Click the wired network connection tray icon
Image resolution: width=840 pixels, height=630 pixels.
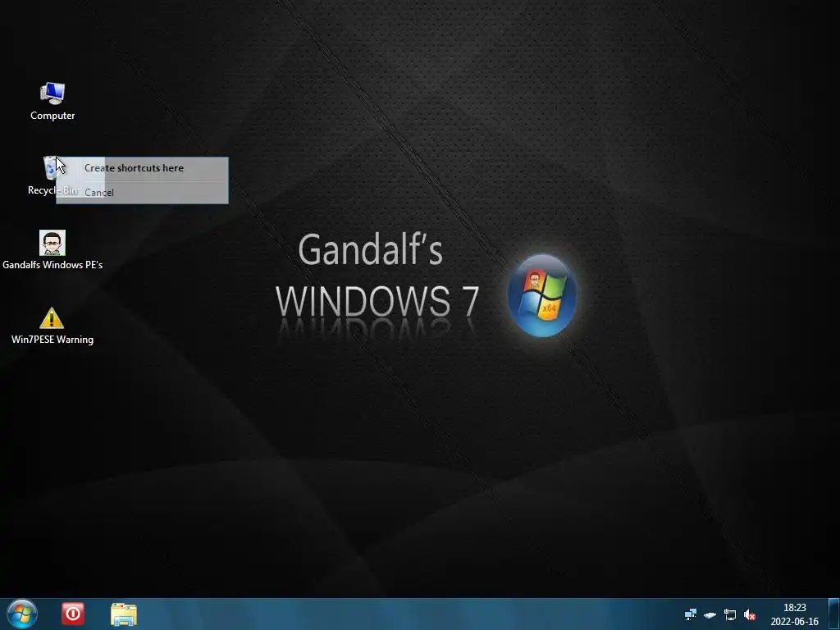click(729, 614)
